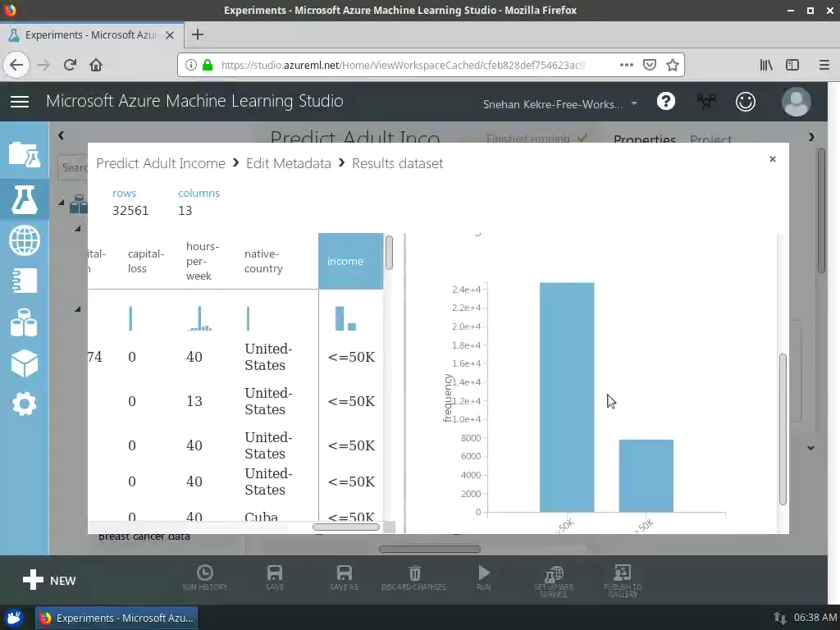Click the table vertical scrollbar thumb
This screenshot has height=630, width=840.
(389, 253)
